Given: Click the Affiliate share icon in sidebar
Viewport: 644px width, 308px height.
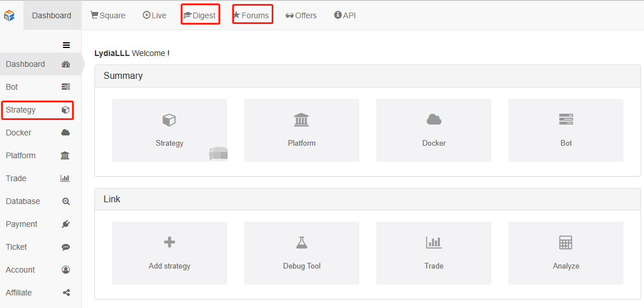Looking at the screenshot, I should point(66,293).
